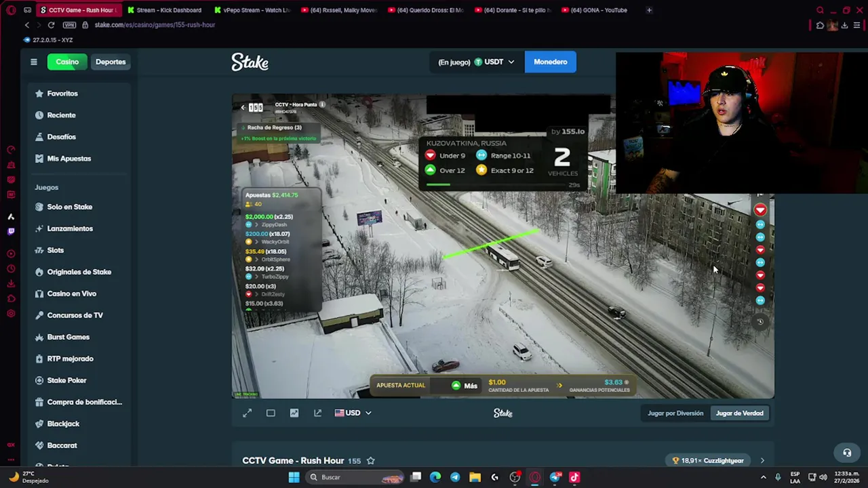Open the USDT balance currency dropdown
This screenshot has width=868, height=488.
(476, 62)
